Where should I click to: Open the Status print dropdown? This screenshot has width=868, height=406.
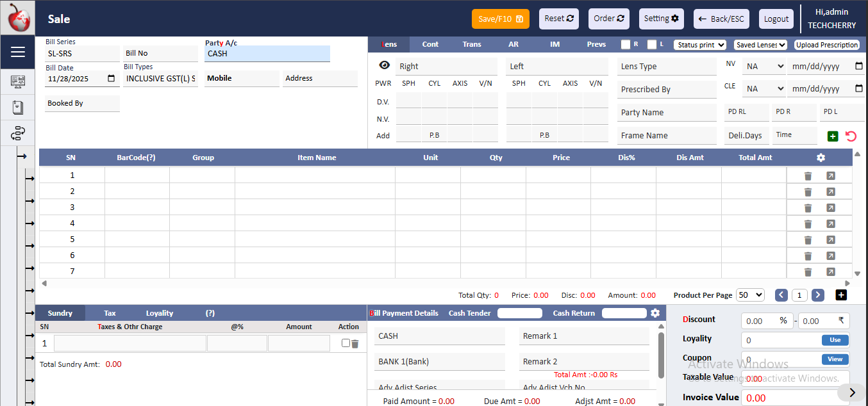(699, 45)
